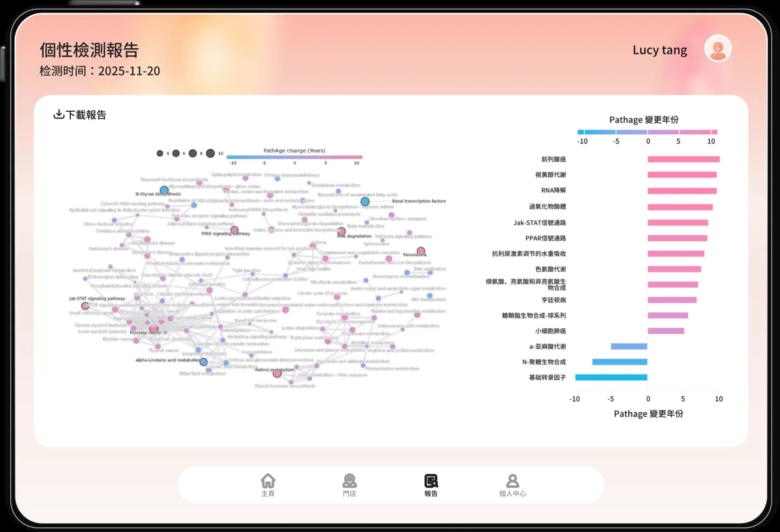Select the N-聚糖生物合成 bar
780x532 pixels.
click(x=620, y=362)
